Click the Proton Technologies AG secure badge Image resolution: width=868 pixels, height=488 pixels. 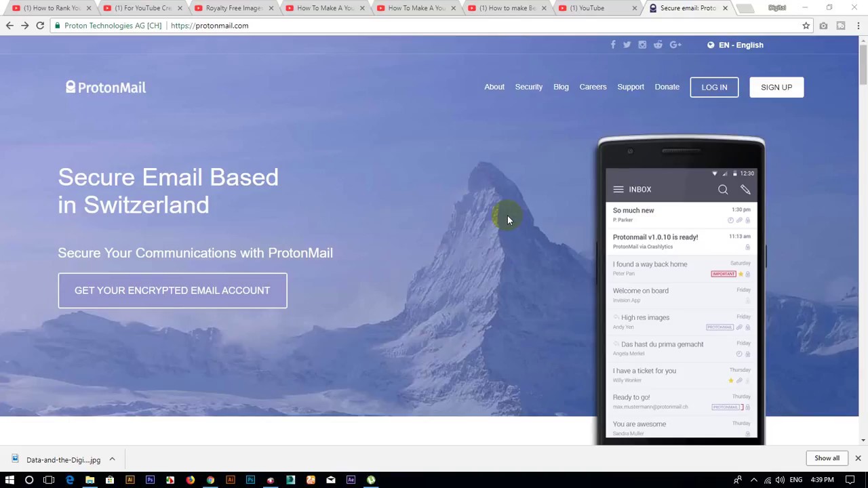[108, 26]
